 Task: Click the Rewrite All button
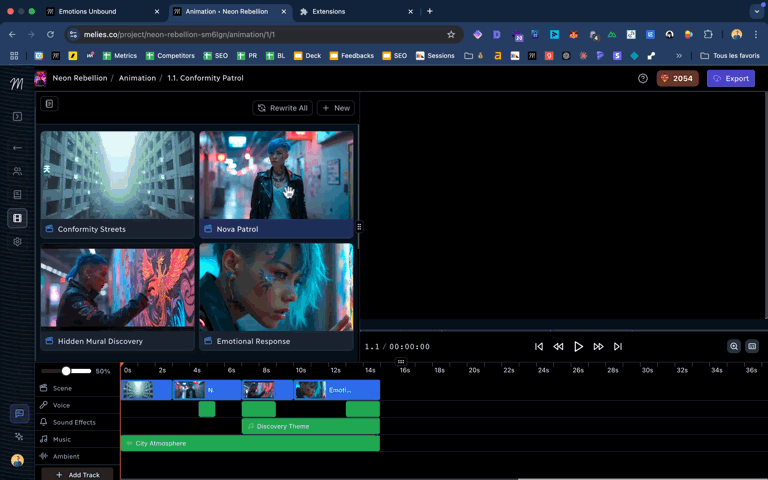[283, 108]
